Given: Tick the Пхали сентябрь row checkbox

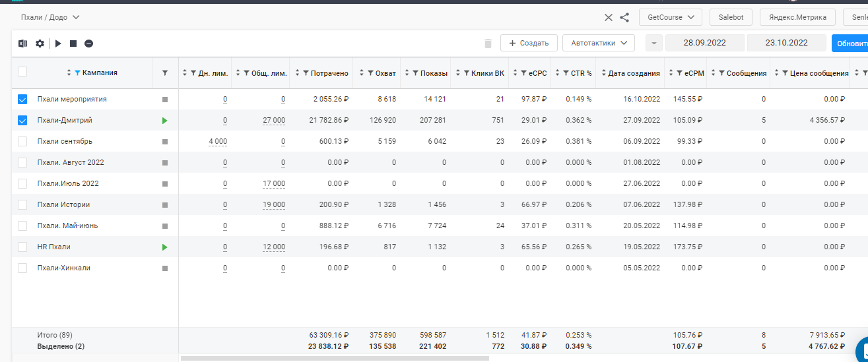Looking at the screenshot, I should point(22,141).
